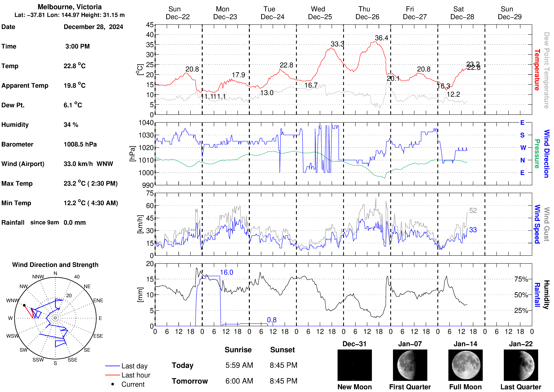Image resolution: width=554 pixels, height=392 pixels.
Task: Click the Last Quarter moon image
Action: pyautogui.click(x=521, y=365)
